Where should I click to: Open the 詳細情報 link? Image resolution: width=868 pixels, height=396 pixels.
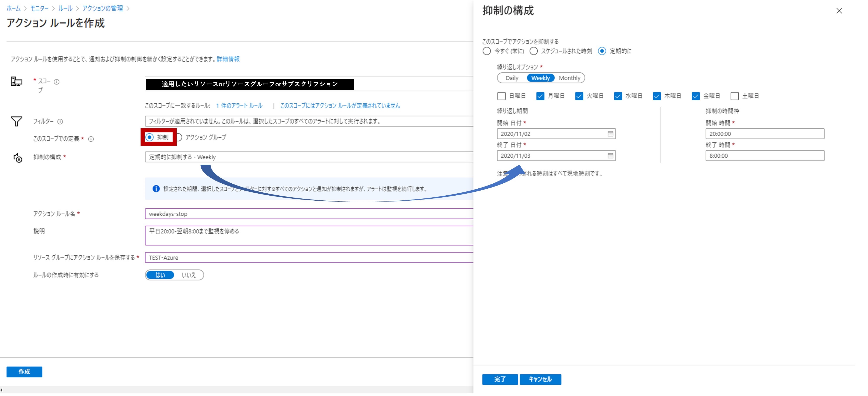point(228,59)
